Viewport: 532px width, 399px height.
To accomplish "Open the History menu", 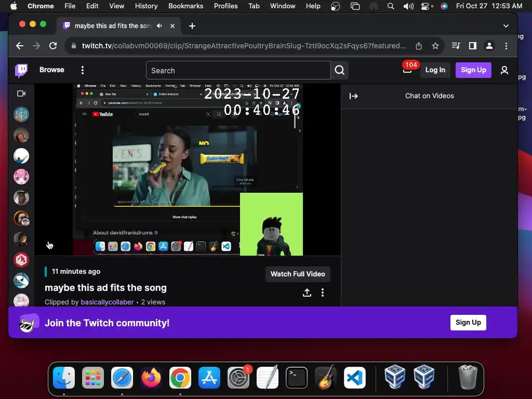I will pyautogui.click(x=146, y=6).
